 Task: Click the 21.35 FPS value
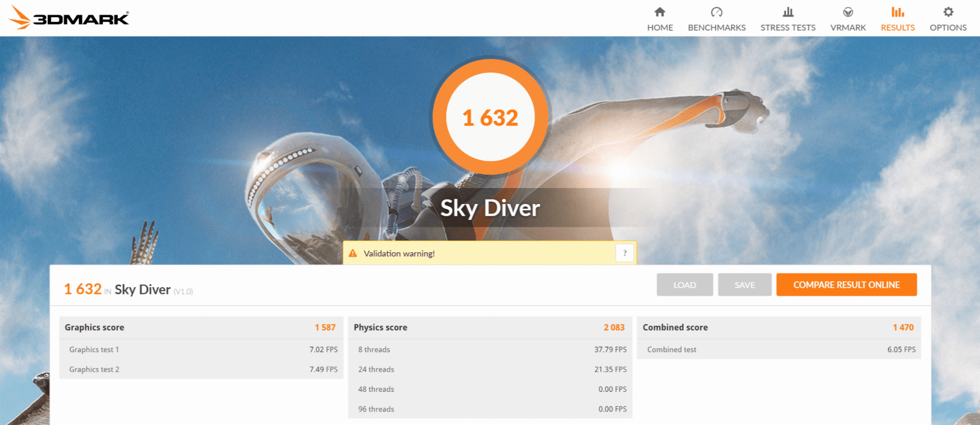[x=611, y=369]
